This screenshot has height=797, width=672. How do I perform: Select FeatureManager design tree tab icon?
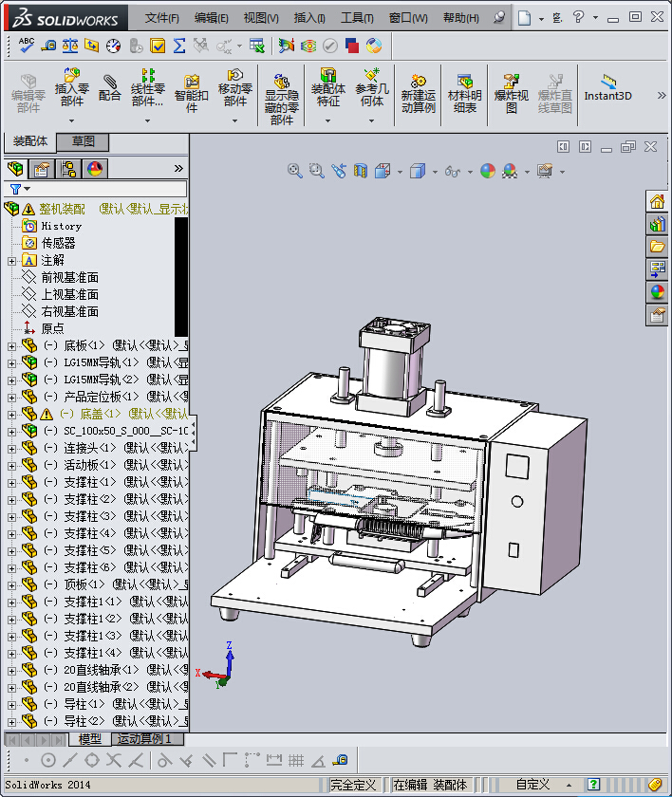[x=16, y=168]
